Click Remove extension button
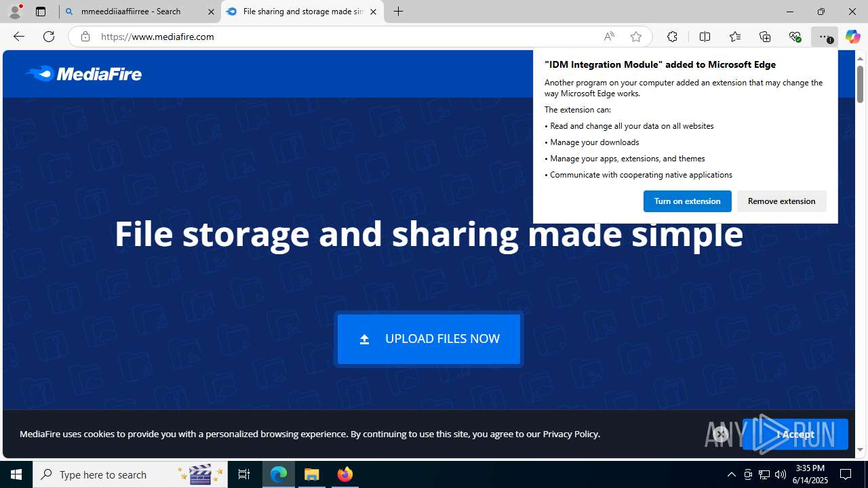Screen dimensions: 868x488 pos(781,201)
